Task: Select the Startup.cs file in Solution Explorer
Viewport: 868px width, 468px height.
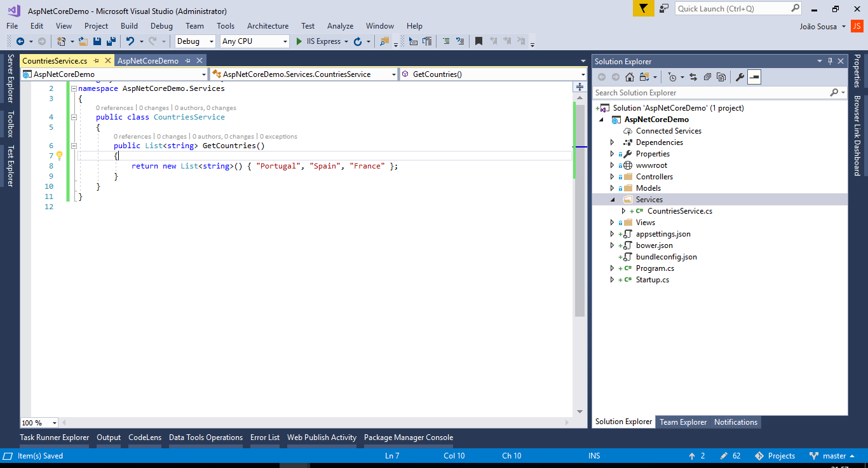Action: [x=652, y=280]
